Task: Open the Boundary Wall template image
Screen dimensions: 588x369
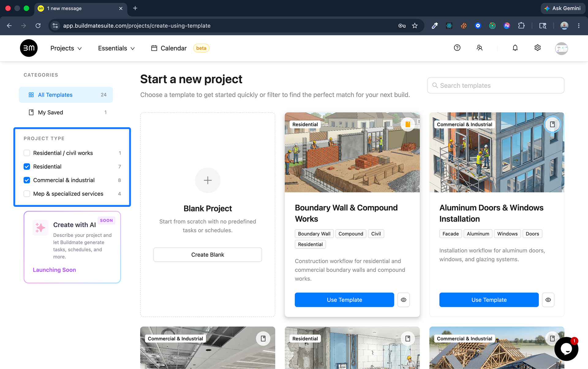Action: (352, 152)
